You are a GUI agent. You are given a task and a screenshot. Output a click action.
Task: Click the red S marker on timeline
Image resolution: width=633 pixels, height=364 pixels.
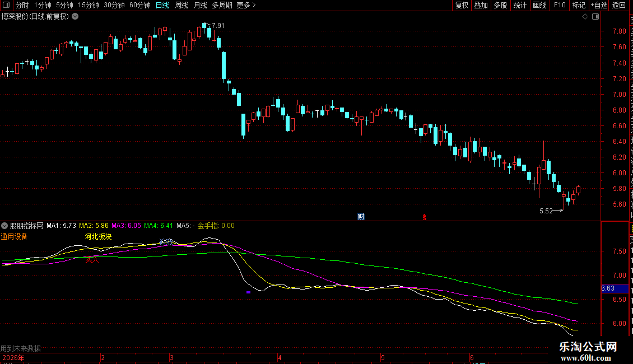point(424,217)
